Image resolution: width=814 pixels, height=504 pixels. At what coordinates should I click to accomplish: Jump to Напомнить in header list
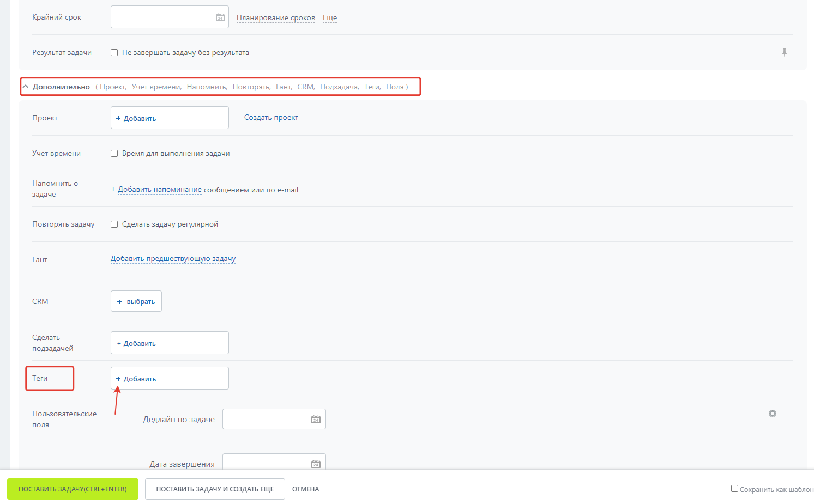click(x=207, y=87)
